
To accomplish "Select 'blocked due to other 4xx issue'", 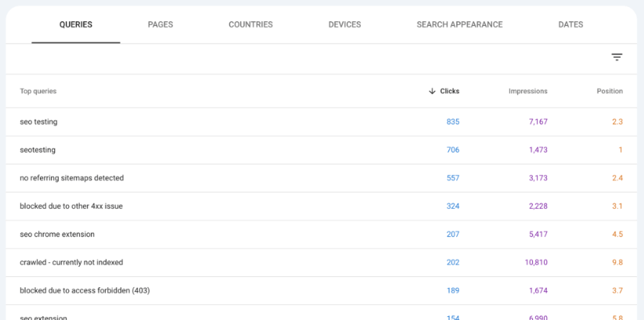I will click(x=71, y=207).
